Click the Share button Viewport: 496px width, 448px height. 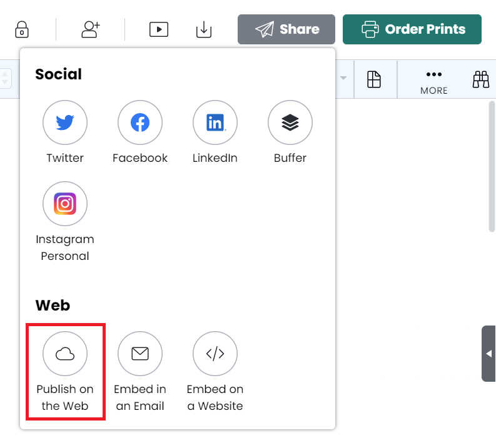(286, 29)
